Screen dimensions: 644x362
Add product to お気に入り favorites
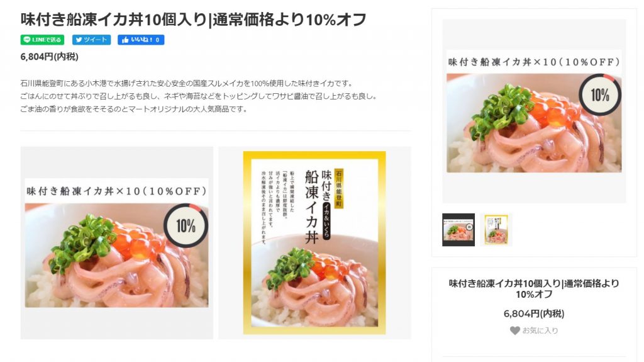pyautogui.click(x=534, y=331)
